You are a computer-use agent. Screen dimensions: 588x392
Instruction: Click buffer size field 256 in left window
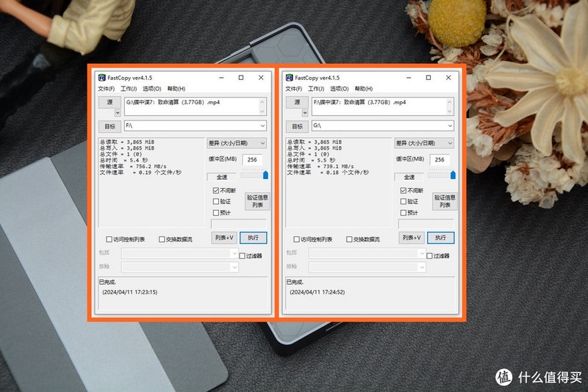[252, 159]
